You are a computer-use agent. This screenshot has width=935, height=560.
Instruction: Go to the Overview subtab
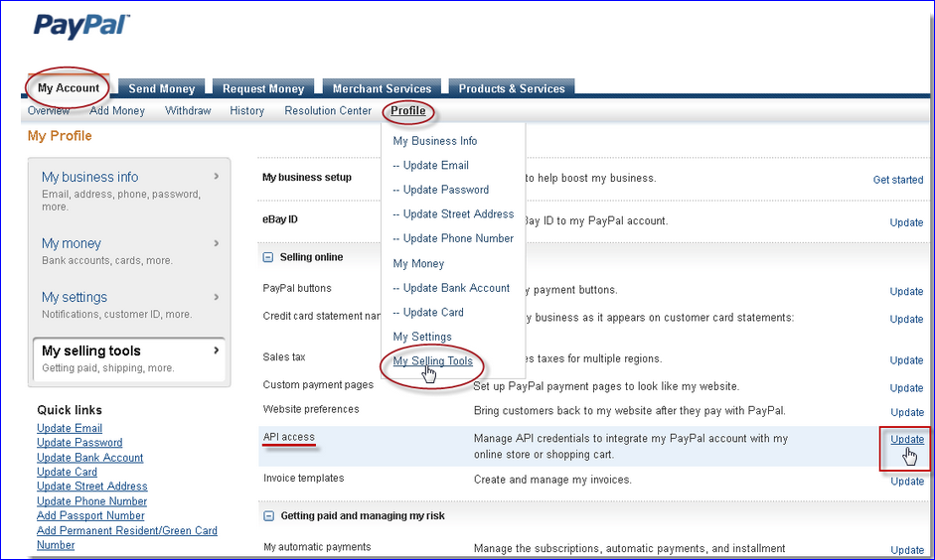[49, 111]
